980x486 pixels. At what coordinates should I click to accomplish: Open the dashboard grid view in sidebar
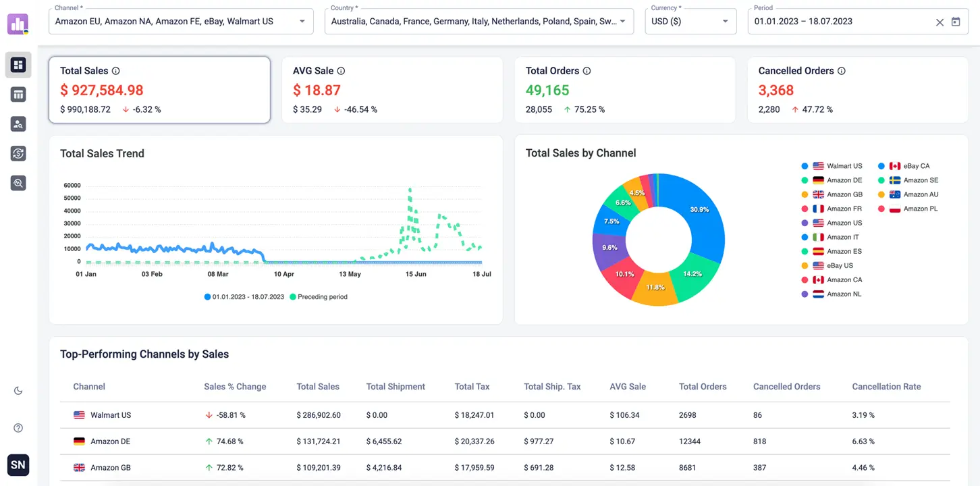[18, 65]
